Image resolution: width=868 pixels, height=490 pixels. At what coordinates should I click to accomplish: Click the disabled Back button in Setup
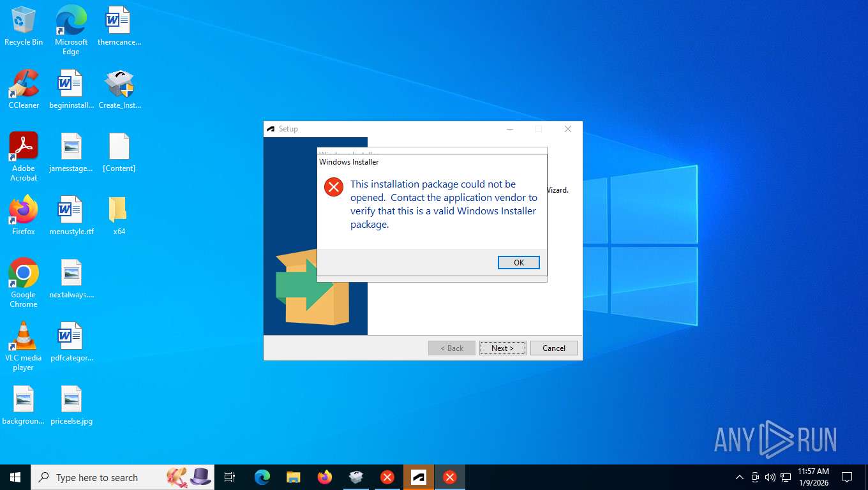[451, 348]
